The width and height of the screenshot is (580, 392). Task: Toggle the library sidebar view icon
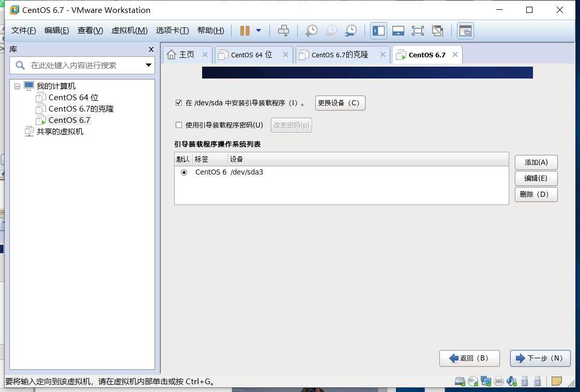pos(378,30)
